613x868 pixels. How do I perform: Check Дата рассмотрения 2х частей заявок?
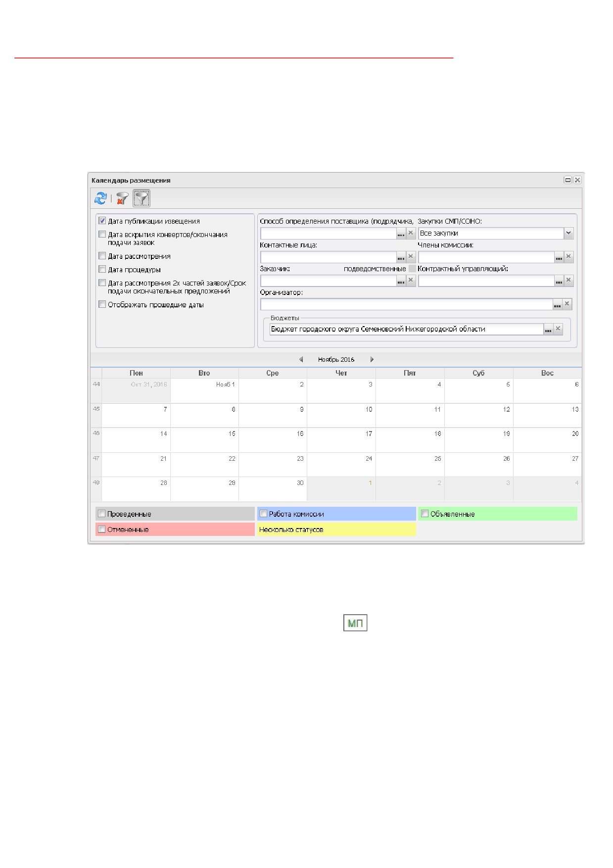point(102,283)
